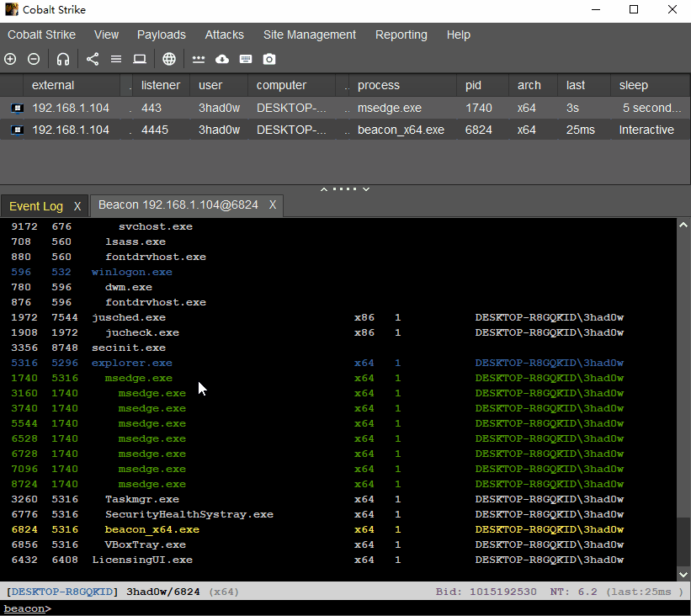
Task: Click msedge.exe with PID 8724
Action: point(152,484)
